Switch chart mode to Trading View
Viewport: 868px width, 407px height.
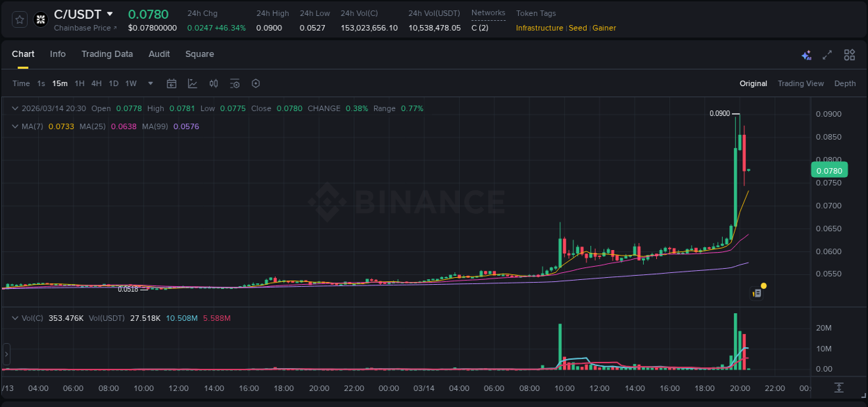pyautogui.click(x=800, y=83)
